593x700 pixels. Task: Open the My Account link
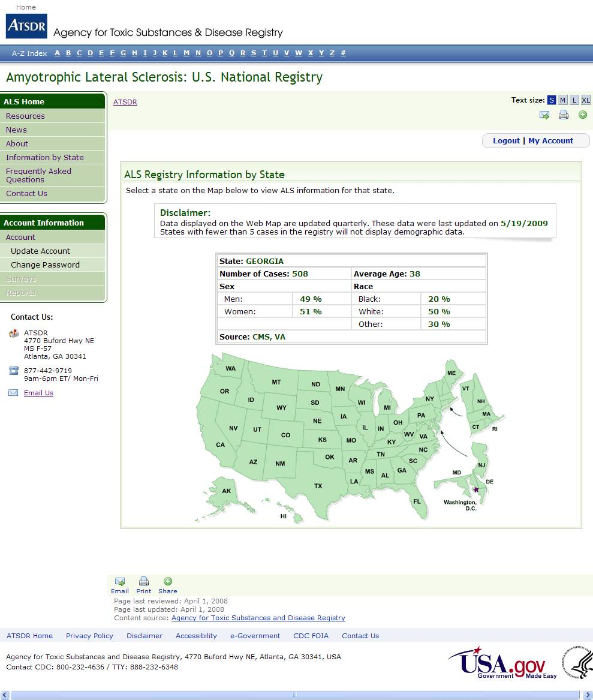[550, 140]
